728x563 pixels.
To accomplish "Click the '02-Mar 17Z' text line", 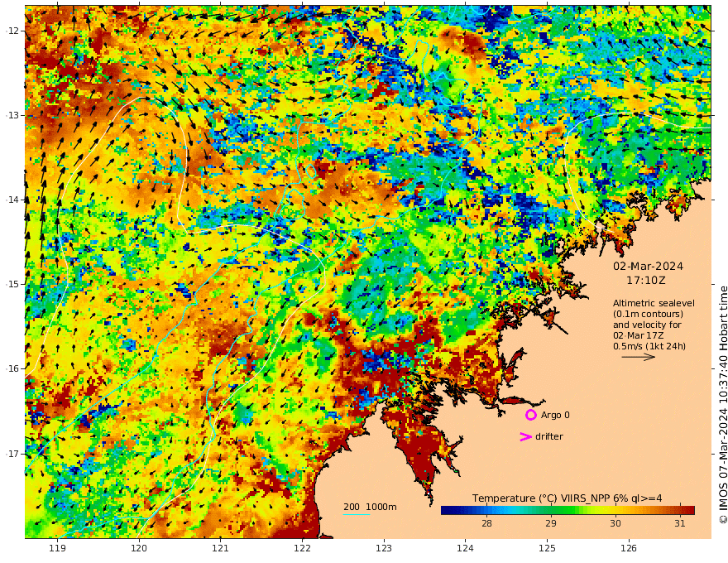I will coord(638,335).
